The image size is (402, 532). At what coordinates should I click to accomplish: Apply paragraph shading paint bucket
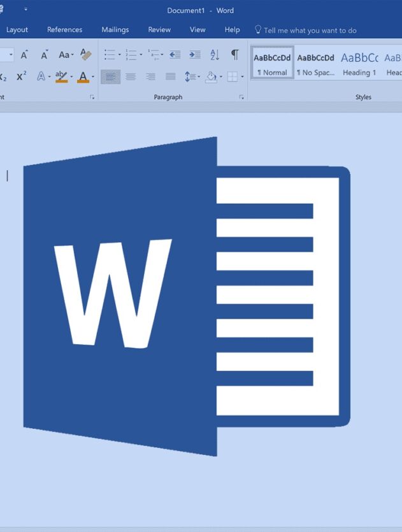pos(212,76)
